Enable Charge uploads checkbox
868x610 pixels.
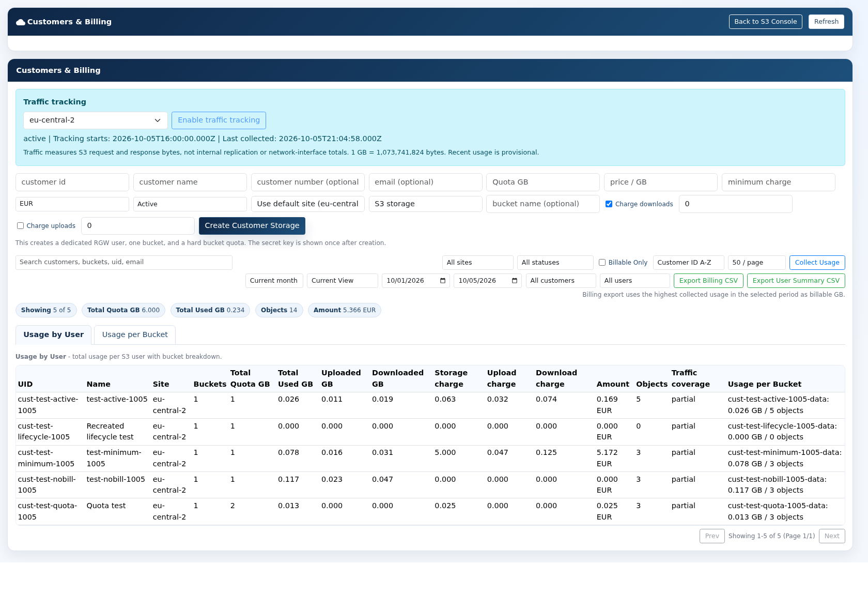(20, 226)
